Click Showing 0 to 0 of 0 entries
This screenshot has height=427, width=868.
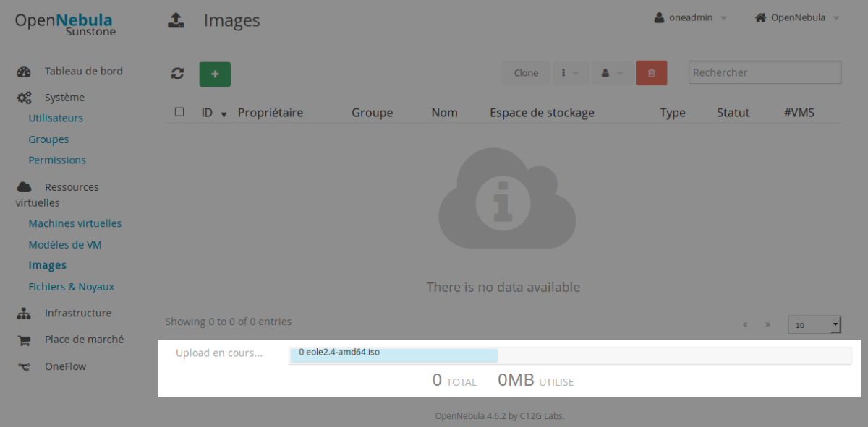(x=229, y=322)
